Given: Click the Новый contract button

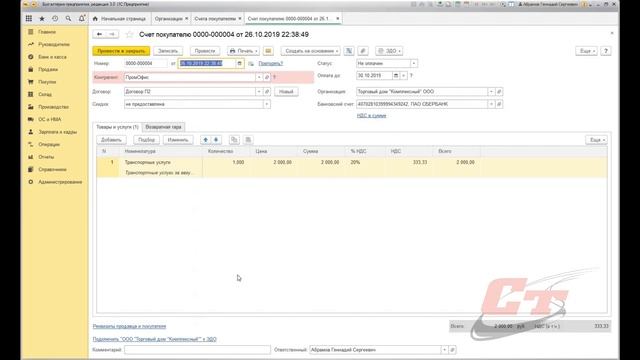Looking at the screenshot, I should (286, 91).
